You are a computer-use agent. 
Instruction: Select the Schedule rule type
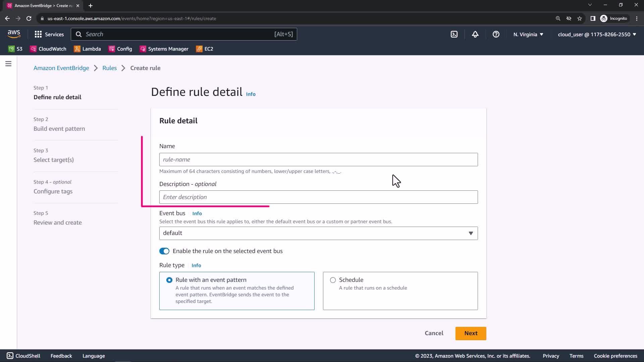333,280
